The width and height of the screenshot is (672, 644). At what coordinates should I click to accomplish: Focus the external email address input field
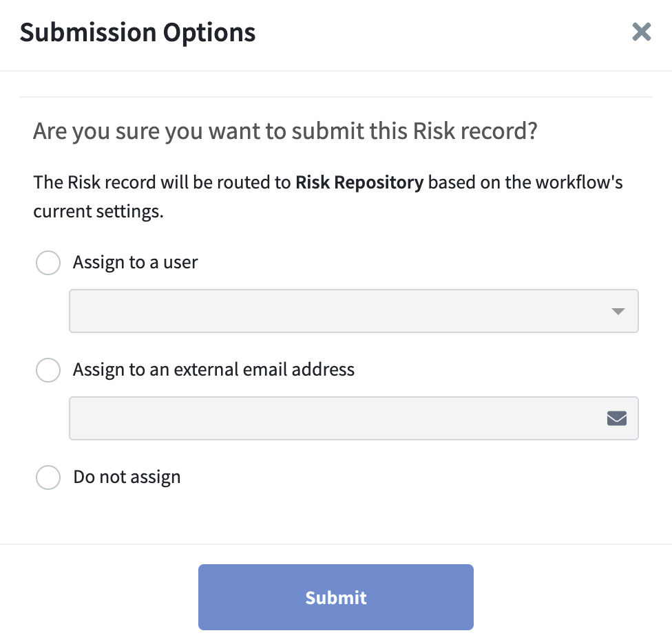[x=354, y=418]
